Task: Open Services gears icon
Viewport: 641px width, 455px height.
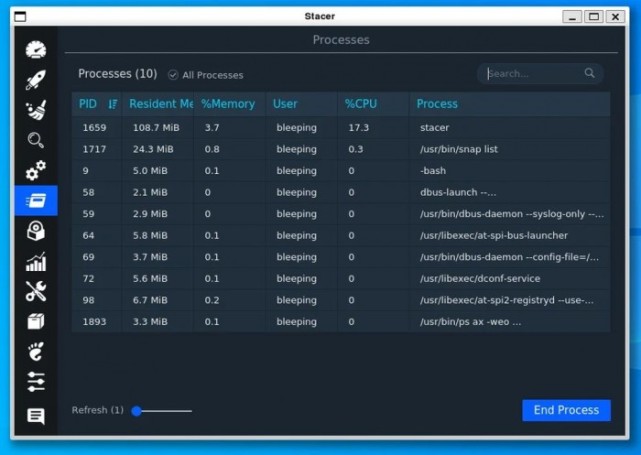Action: point(36,170)
